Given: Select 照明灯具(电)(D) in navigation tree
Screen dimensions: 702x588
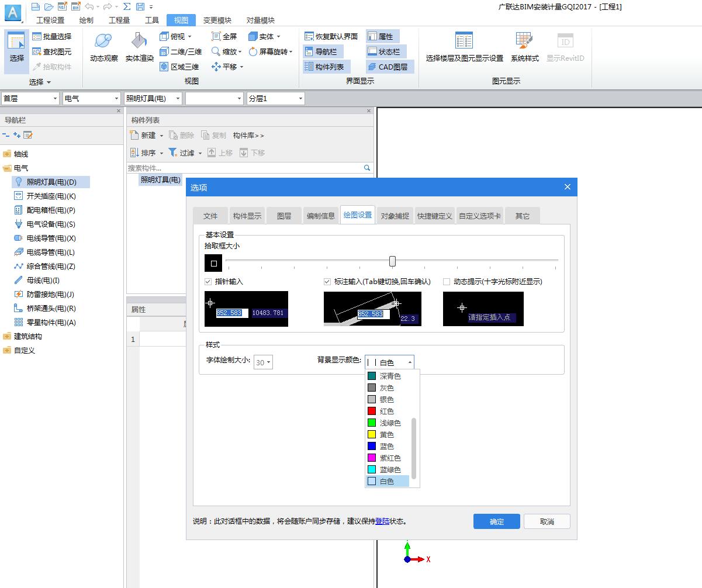Looking at the screenshot, I should [x=51, y=182].
